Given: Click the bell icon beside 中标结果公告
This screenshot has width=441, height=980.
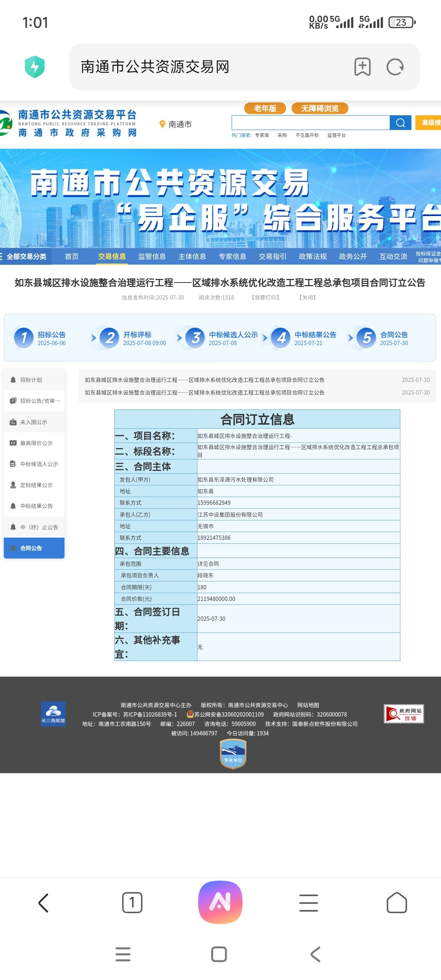Looking at the screenshot, I should tap(13, 506).
